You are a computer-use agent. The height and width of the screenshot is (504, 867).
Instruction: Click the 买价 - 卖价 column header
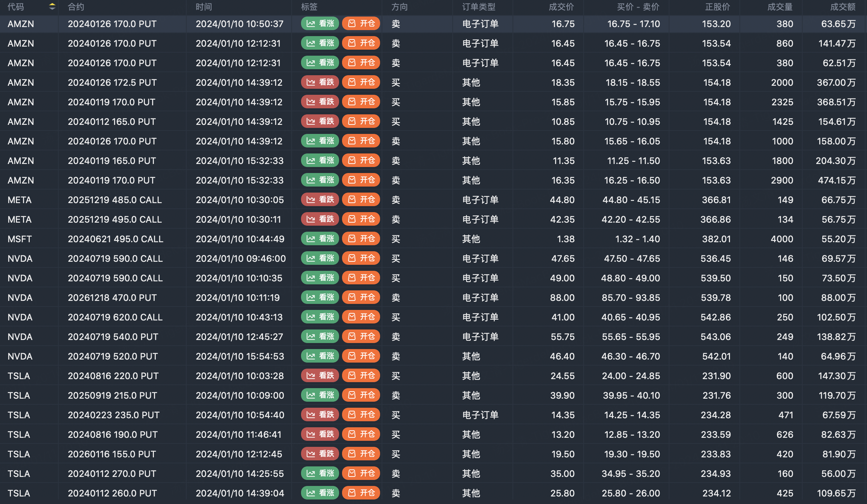pos(638,7)
